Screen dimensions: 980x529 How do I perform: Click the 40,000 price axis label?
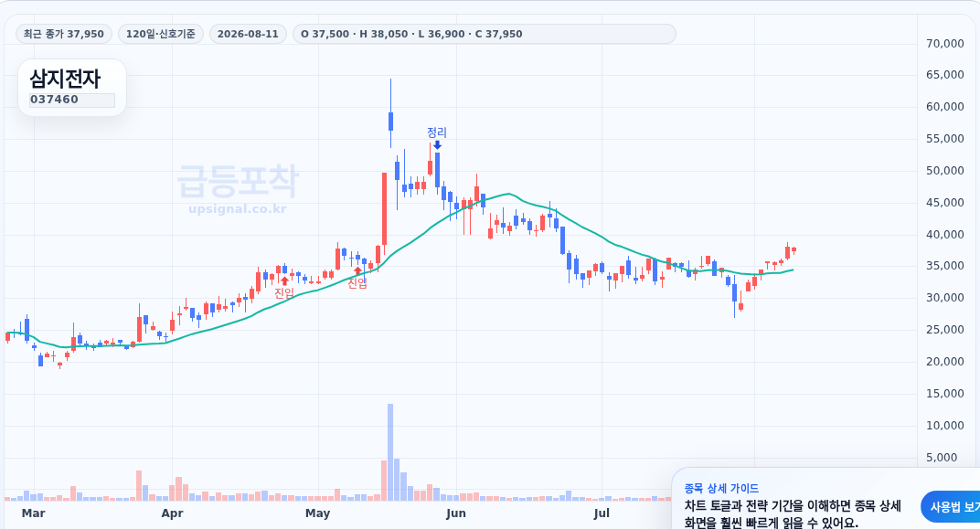click(x=944, y=234)
